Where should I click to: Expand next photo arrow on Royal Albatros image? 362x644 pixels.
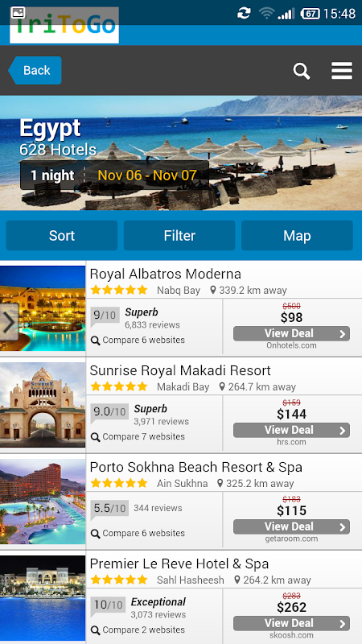click(x=9, y=323)
